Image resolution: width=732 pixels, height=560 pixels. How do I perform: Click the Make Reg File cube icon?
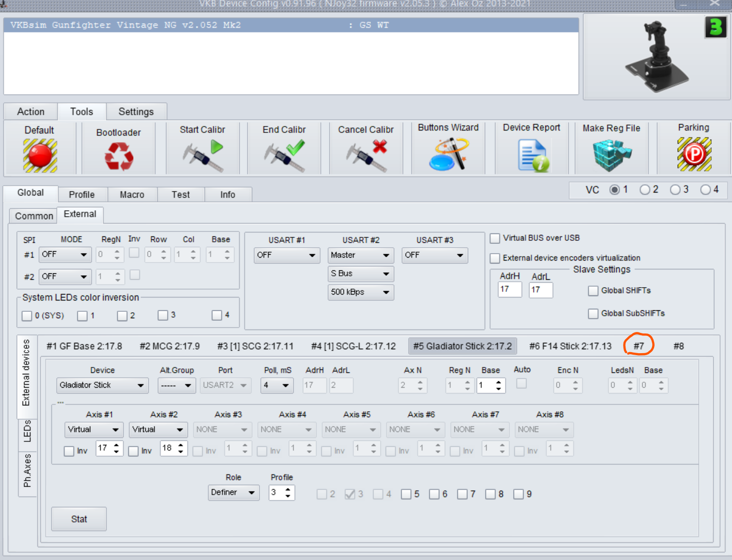611,155
